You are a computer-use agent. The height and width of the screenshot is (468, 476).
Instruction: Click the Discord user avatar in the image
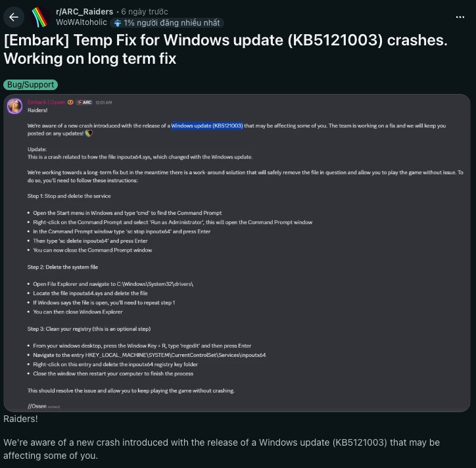(14, 106)
